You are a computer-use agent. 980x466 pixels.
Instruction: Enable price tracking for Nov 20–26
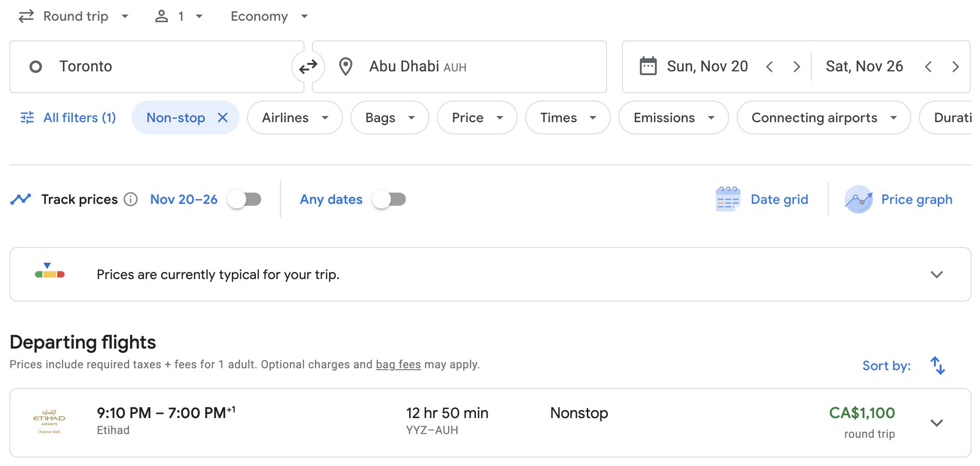point(245,200)
